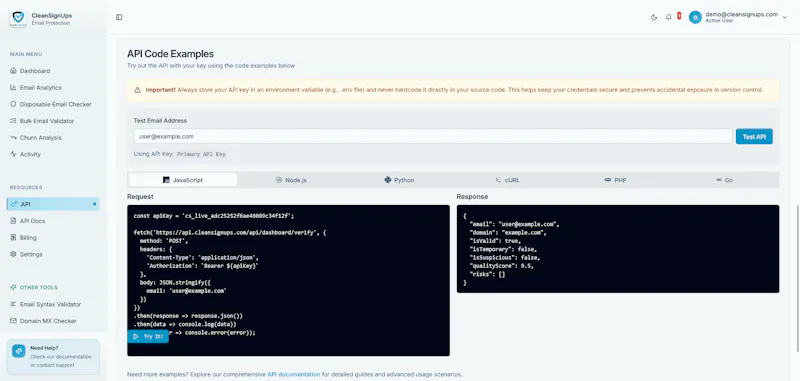Open Dashboard from the main menu

(53, 71)
